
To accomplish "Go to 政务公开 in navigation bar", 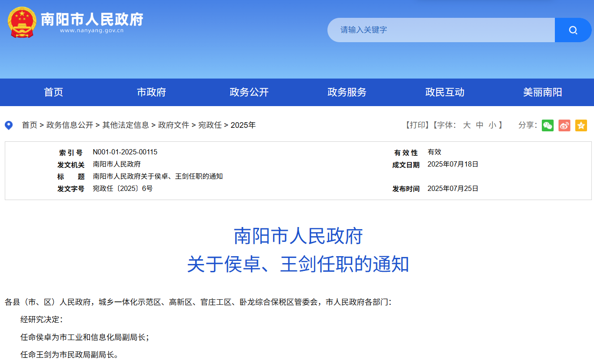I will pos(249,92).
